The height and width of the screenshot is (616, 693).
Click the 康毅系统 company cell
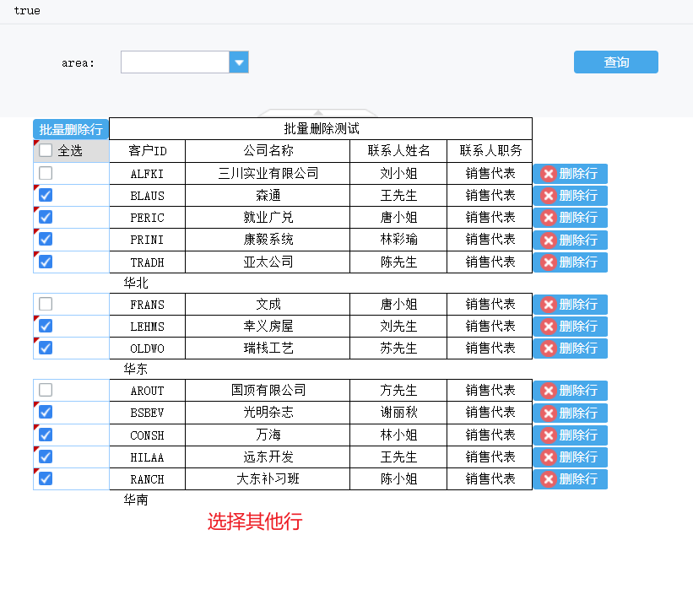coord(268,240)
